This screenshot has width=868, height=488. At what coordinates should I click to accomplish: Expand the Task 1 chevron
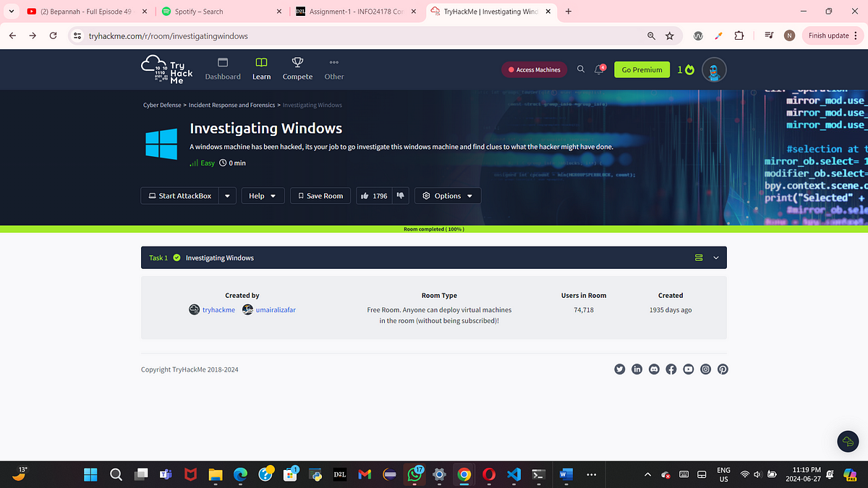click(x=716, y=257)
